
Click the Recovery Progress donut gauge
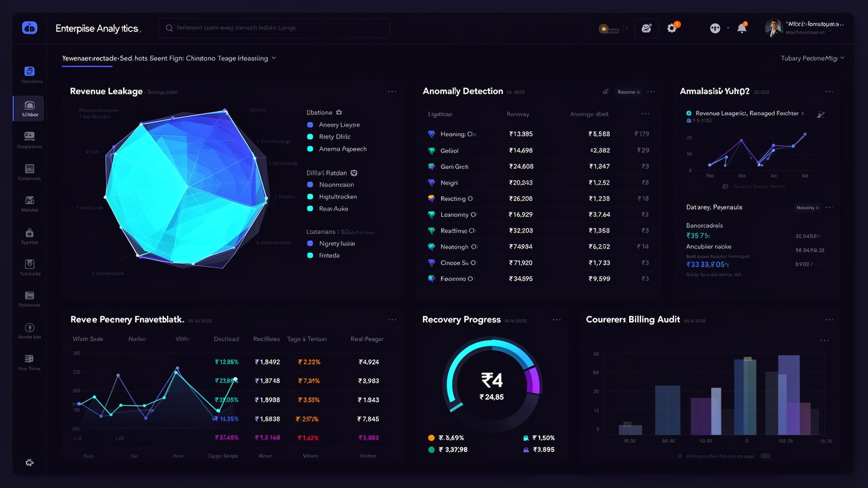(x=492, y=385)
